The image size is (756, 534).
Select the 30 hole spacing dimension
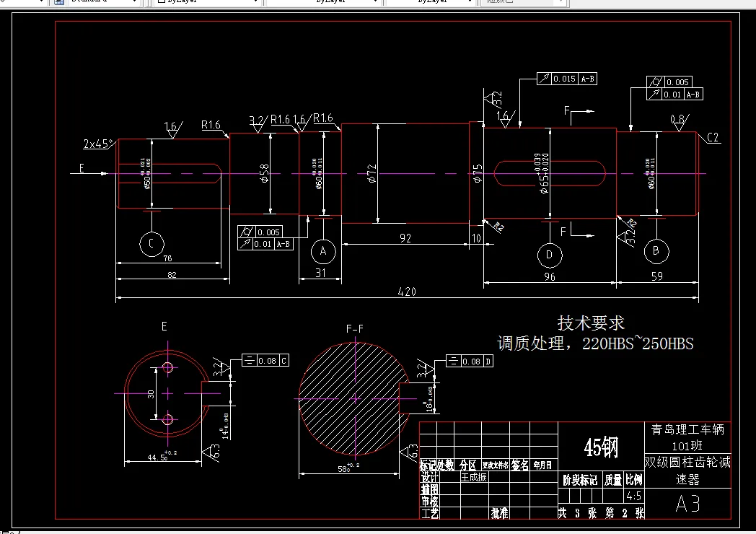[x=151, y=394]
